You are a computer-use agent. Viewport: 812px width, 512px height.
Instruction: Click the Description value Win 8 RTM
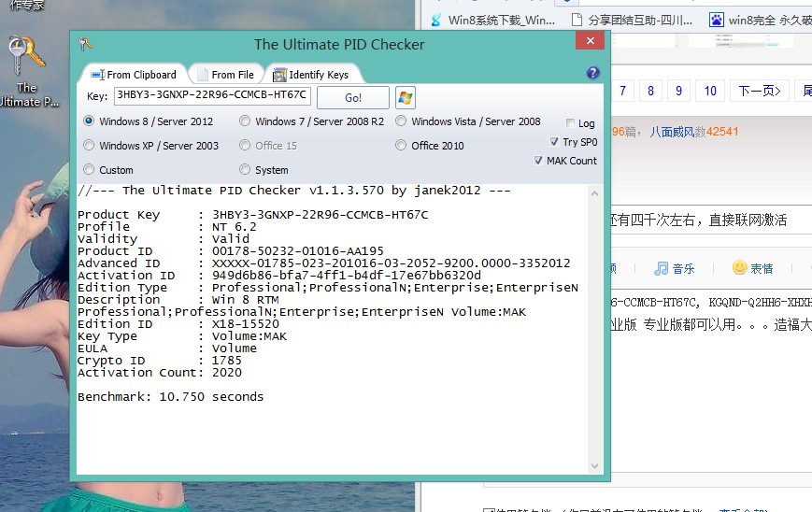coord(246,300)
